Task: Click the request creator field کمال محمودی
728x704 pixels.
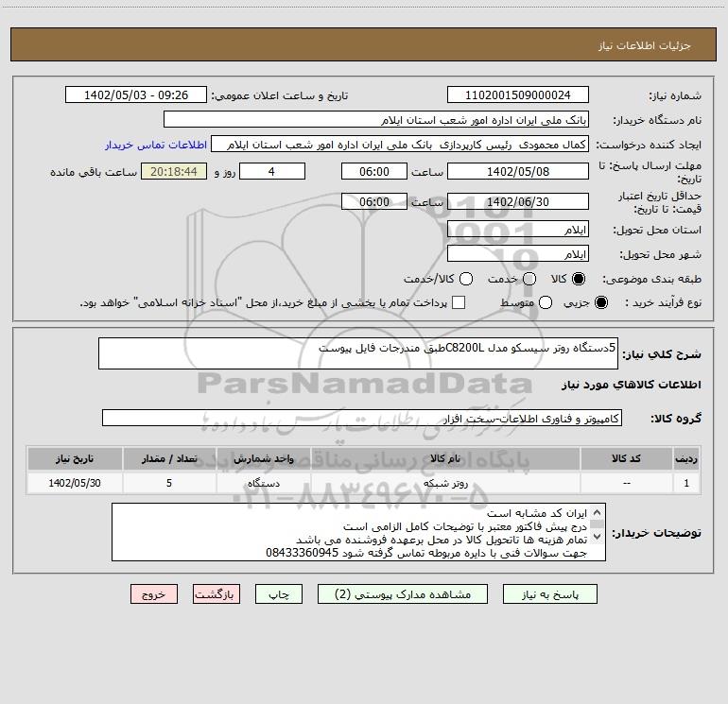Action: [400, 145]
